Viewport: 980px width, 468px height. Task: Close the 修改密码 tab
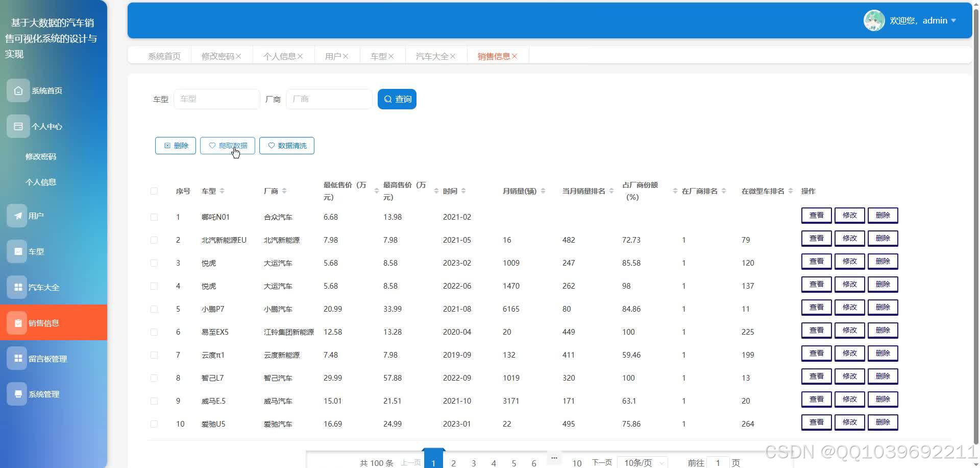238,56
